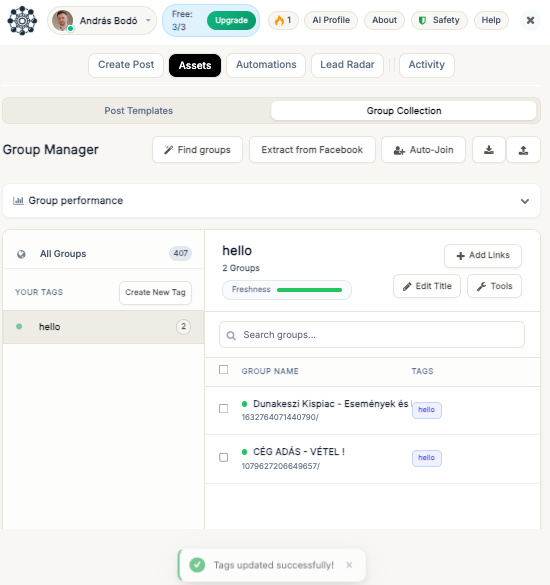
Task: Click the download groups icon button
Action: point(489,150)
